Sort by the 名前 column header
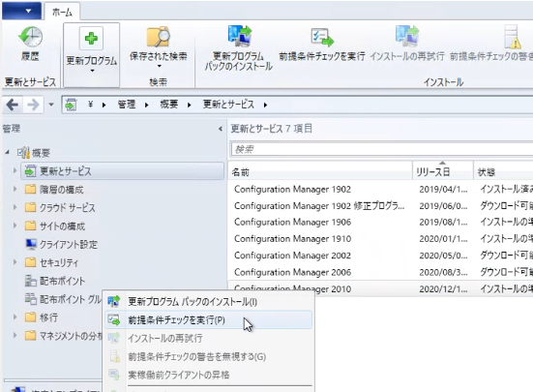 (320, 172)
